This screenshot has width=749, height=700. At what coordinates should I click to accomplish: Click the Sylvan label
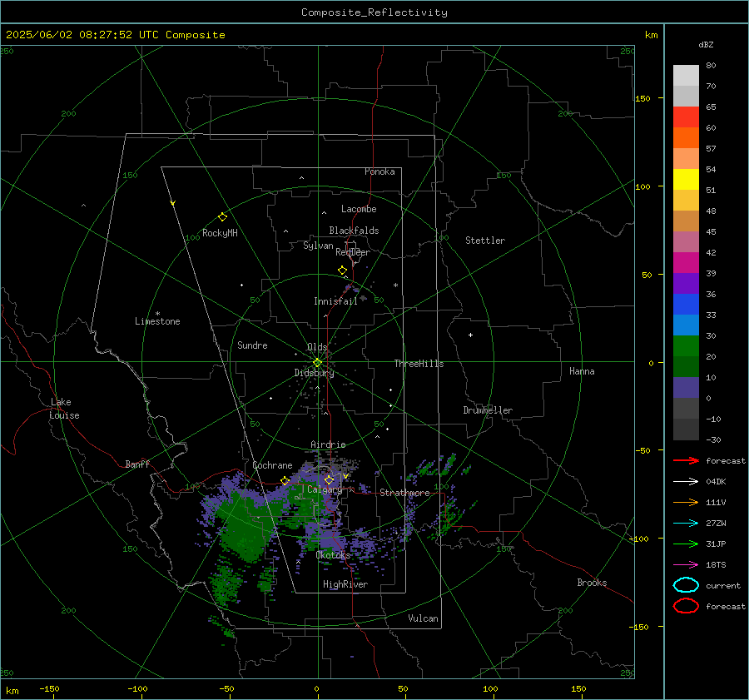[x=318, y=246]
